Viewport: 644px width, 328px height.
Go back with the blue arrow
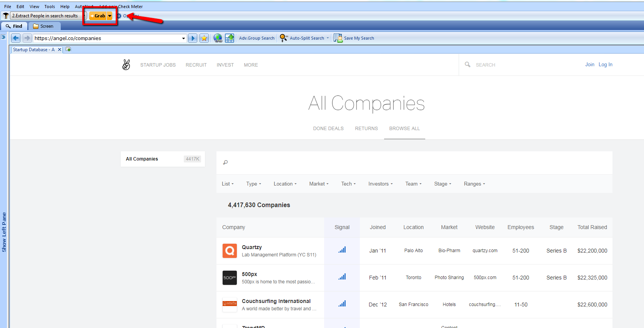tap(16, 38)
